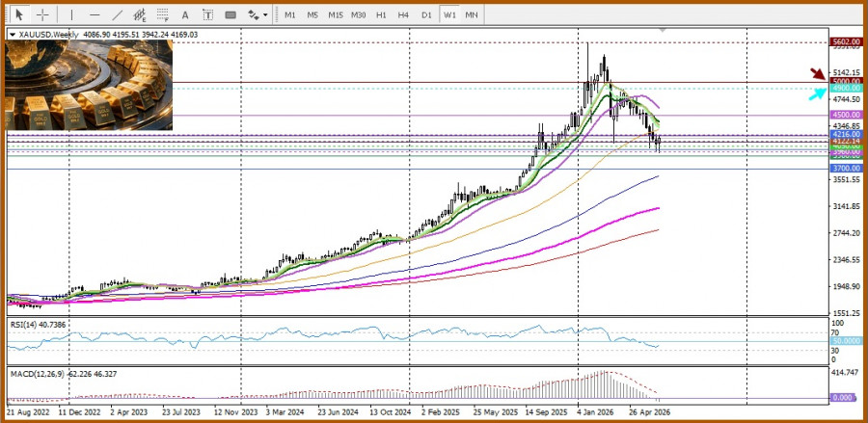Pick the equidistant channel tool

140,14
